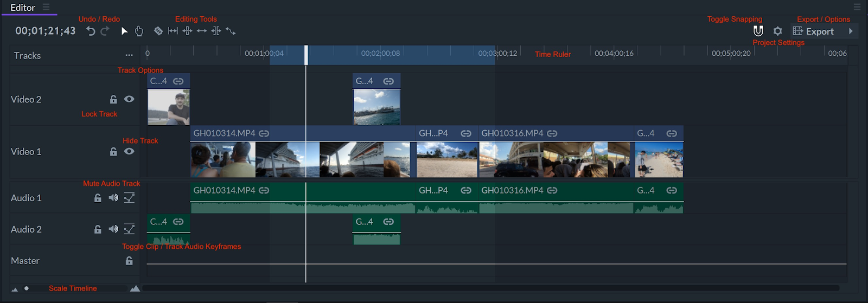This screenshot has height=303, width=868.
Task: Select the Slice razor tool
Action: (x=158, y=31)
